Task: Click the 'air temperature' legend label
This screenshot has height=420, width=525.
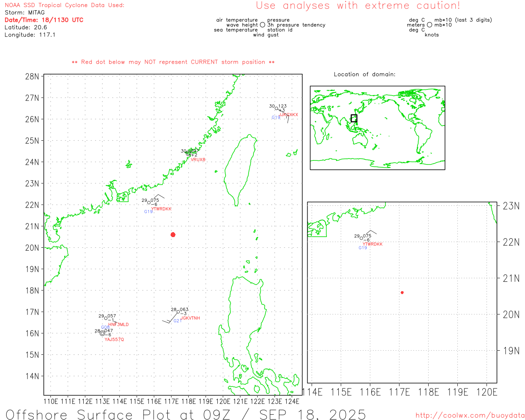Action: pos(237,20)
